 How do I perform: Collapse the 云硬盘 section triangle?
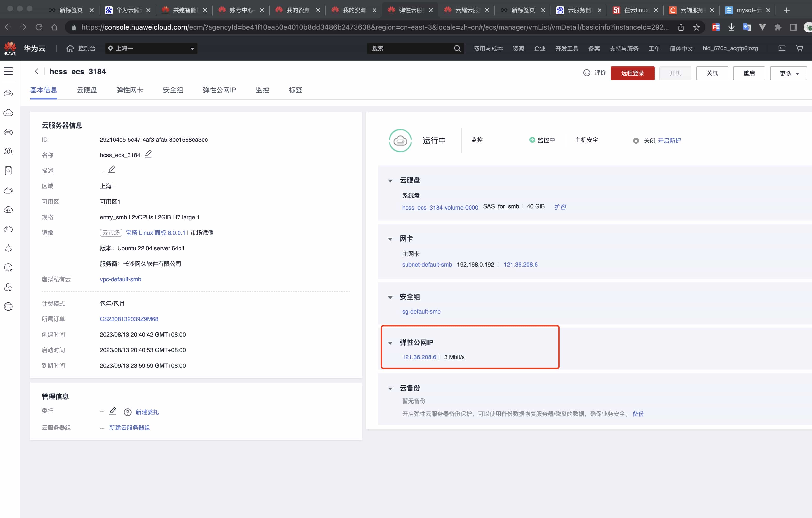(390, 180)
